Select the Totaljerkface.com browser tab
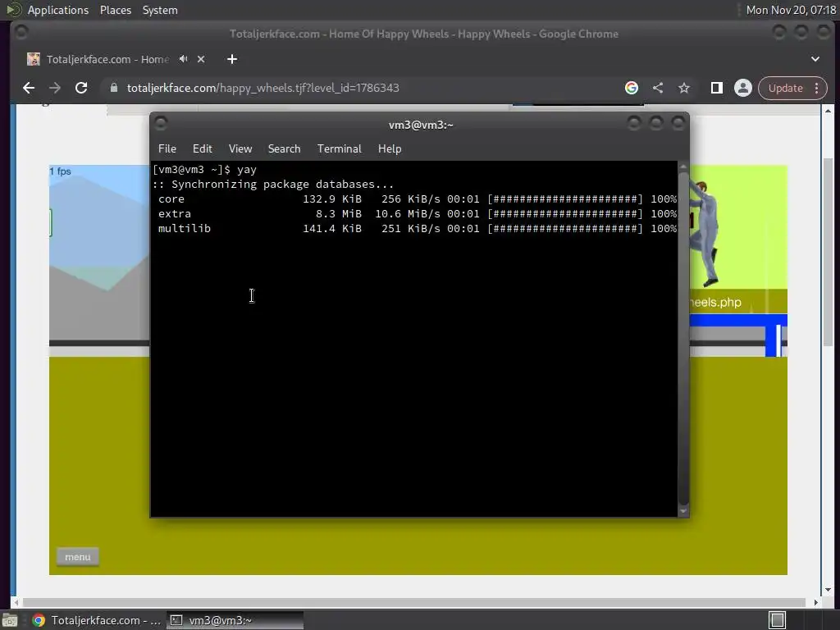This screenshot has height=630, width=840. pyautogui.click(x=107, y=59)
